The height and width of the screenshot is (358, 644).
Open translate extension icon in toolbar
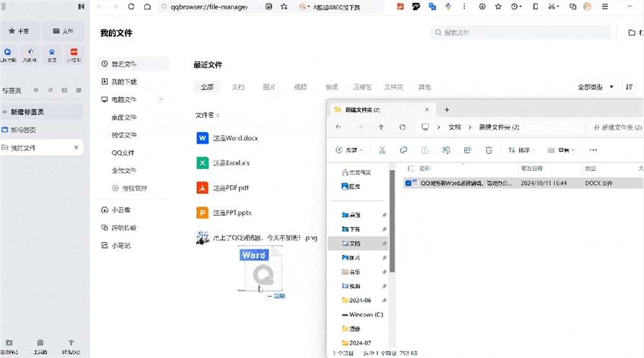click(x=432, y=6)
